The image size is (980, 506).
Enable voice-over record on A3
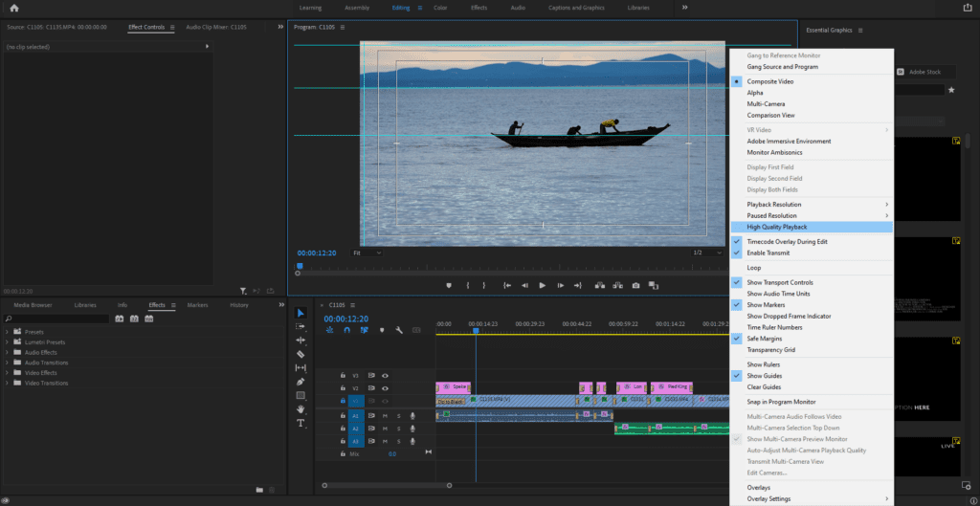pos(412,441)
